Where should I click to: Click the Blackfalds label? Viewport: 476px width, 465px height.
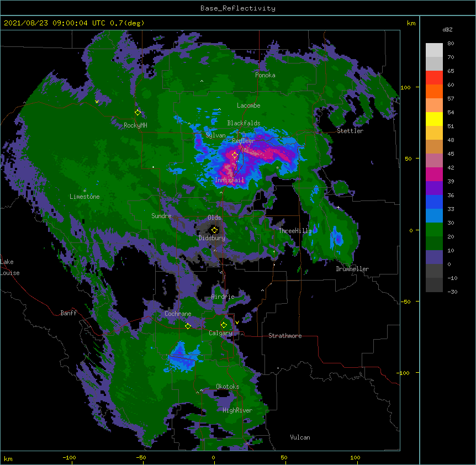tap(244, 123)
